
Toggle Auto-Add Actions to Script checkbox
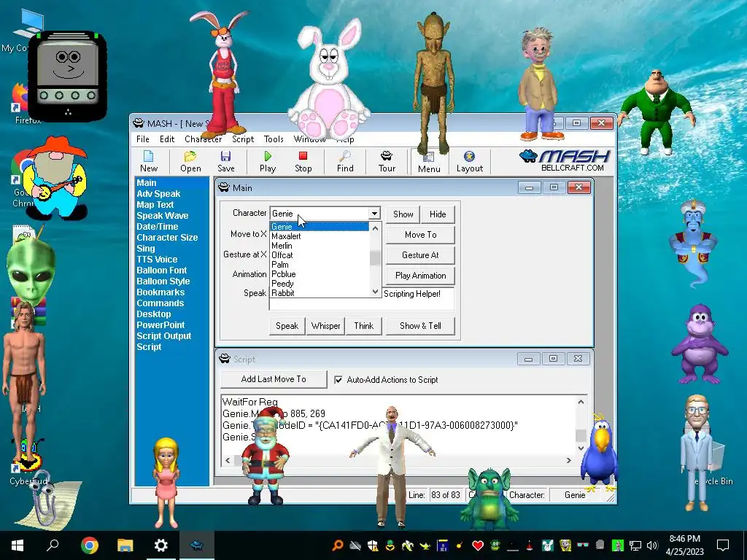(338, 380)
